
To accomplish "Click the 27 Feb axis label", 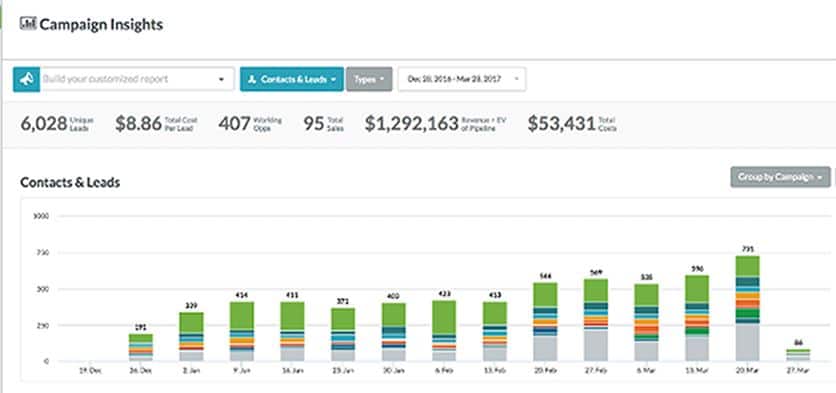I will [x=596, y=370].
